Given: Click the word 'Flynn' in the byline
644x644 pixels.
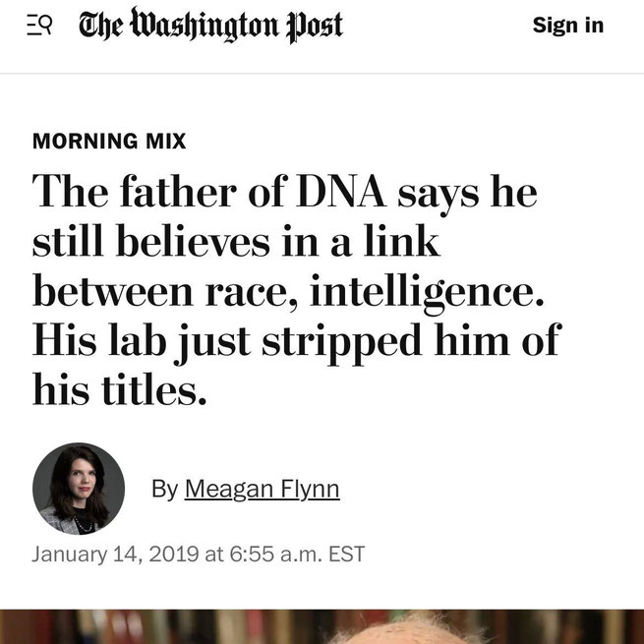Looking at the screenshot, I should (x=304, y=489).
